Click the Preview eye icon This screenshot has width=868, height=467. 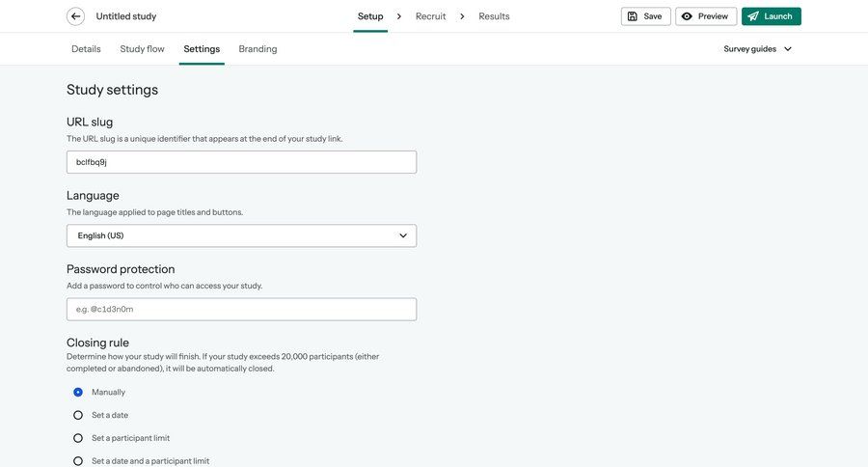pos(687,16)
